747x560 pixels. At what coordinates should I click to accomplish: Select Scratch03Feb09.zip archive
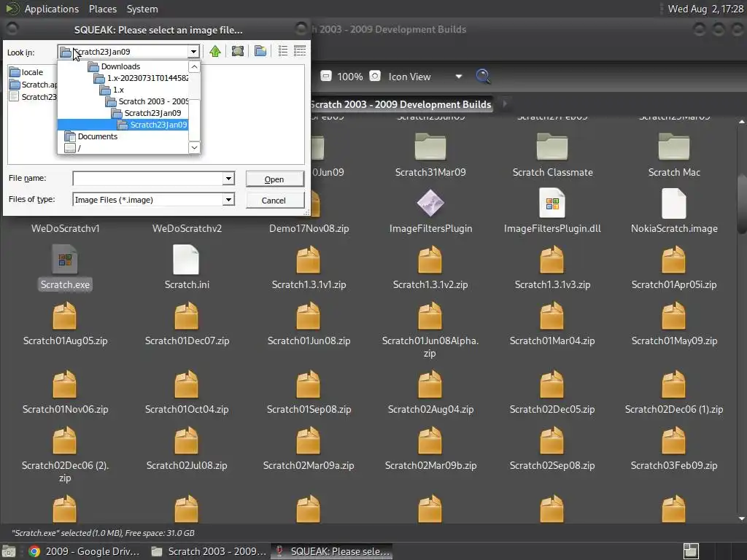(x=674, y=448)
